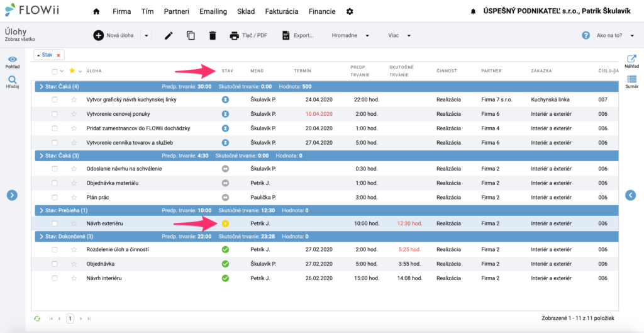Click the edit pencil icon

pos(169,36)
